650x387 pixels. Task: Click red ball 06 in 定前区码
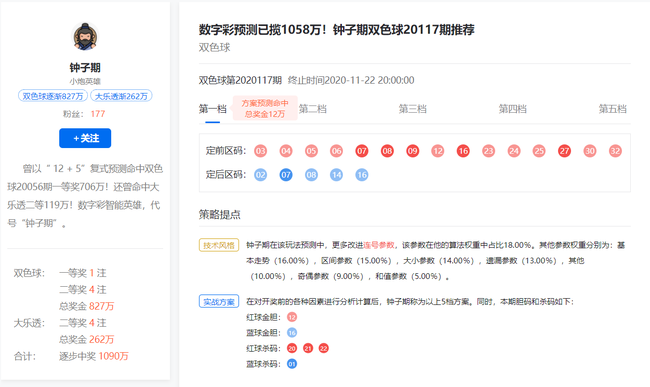tap(337, 151)
